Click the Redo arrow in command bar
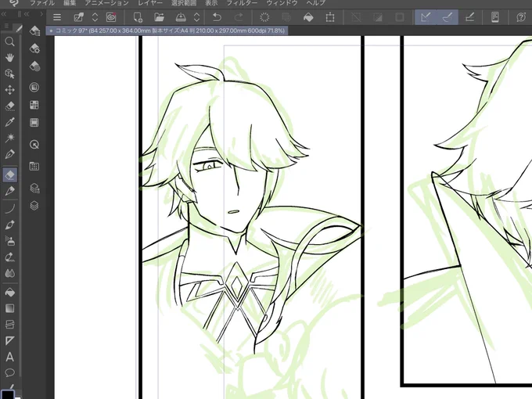Image resolution: width=532 pixels, height=399 pixels. (239, 17)
